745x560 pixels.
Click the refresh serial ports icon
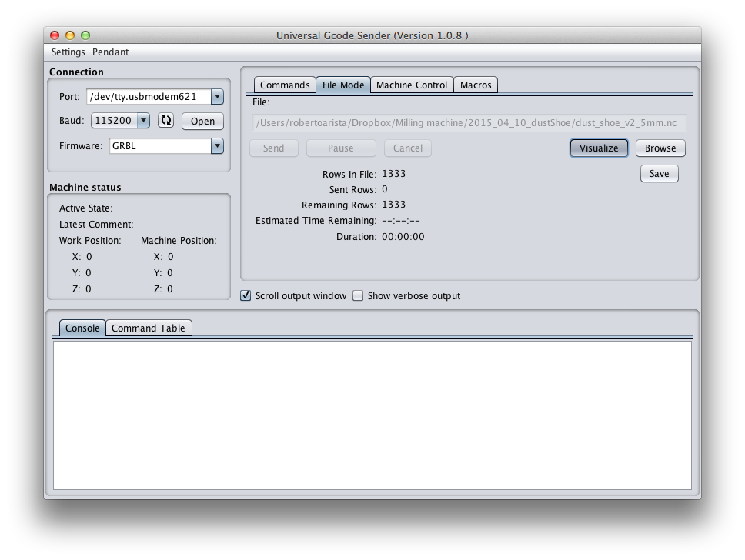165,121
